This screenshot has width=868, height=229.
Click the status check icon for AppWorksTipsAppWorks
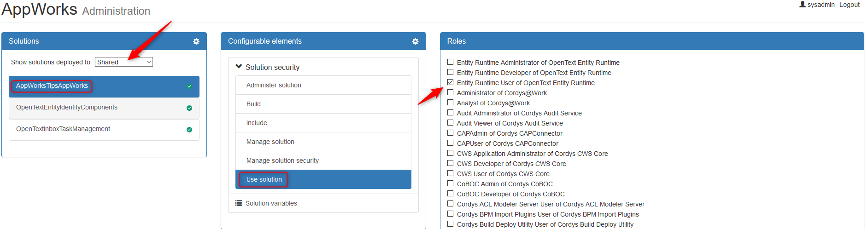tap(189, 86)
